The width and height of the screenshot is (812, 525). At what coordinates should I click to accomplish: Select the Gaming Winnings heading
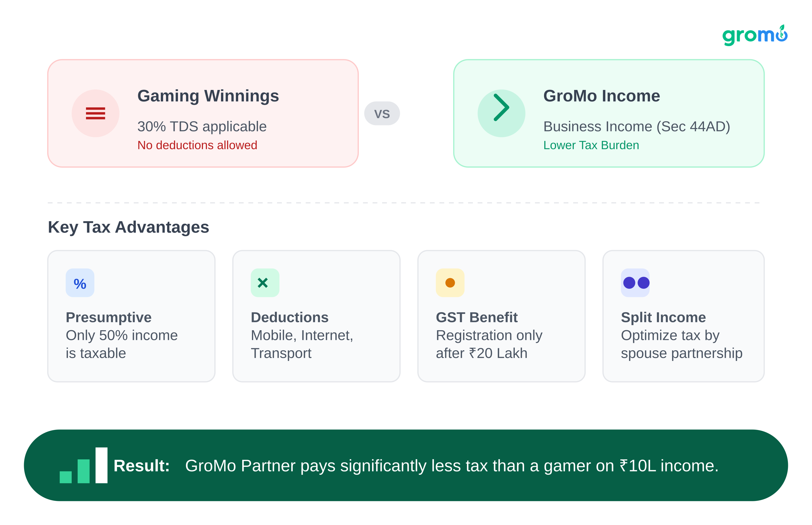(x=208, y=96)
